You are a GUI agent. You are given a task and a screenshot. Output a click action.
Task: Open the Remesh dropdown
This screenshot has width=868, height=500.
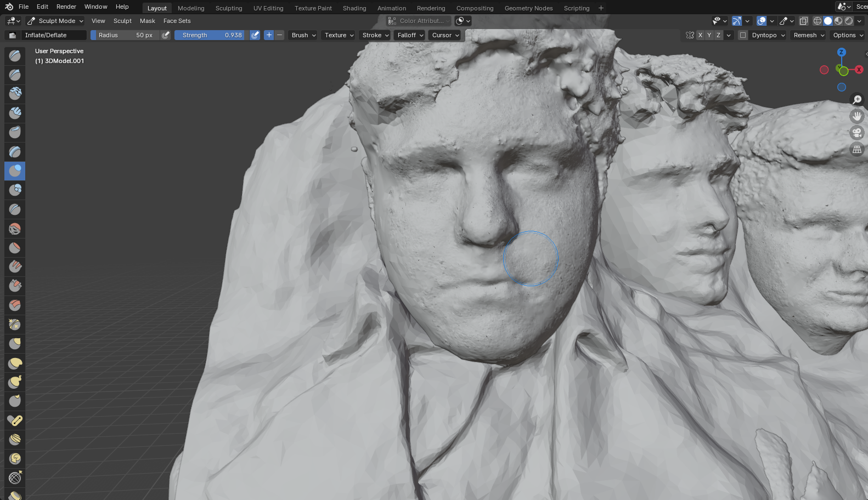pos(809,35)
